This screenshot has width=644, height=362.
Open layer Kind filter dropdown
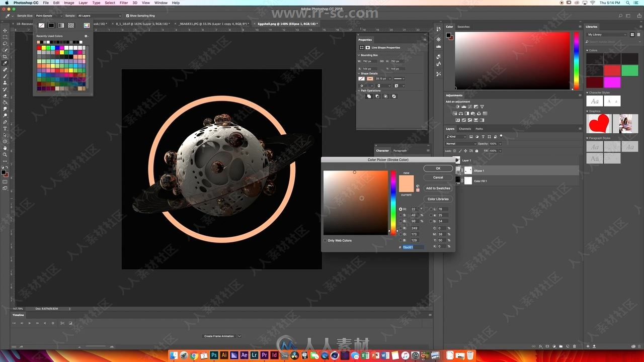[456, 137]
